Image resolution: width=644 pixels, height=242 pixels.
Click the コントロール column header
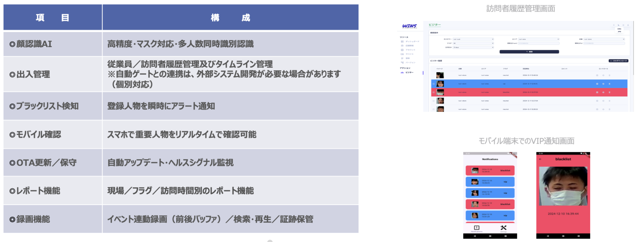point(603,69)
